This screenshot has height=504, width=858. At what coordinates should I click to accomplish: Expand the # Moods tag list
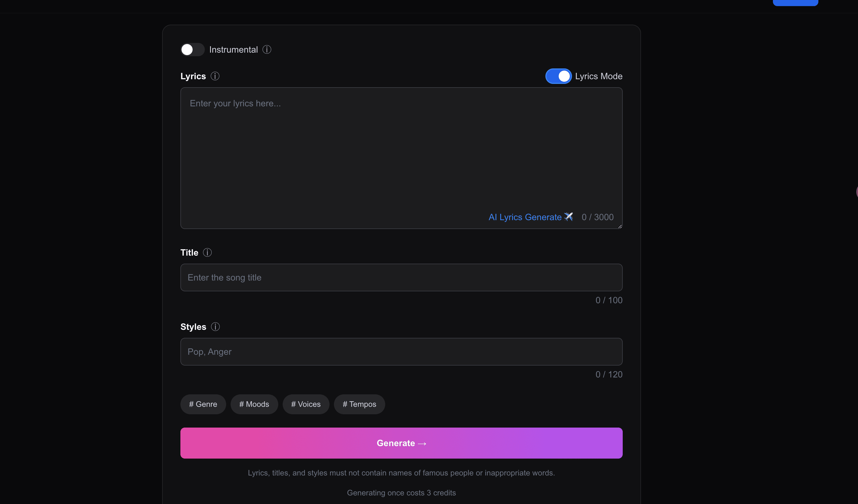254,404
